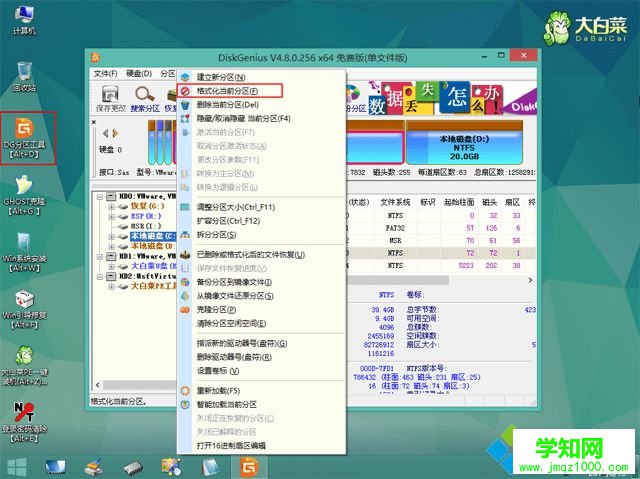Select 重新加载(F5) entry
Viewport: 640px width, 479px height.
click(261, 391)
